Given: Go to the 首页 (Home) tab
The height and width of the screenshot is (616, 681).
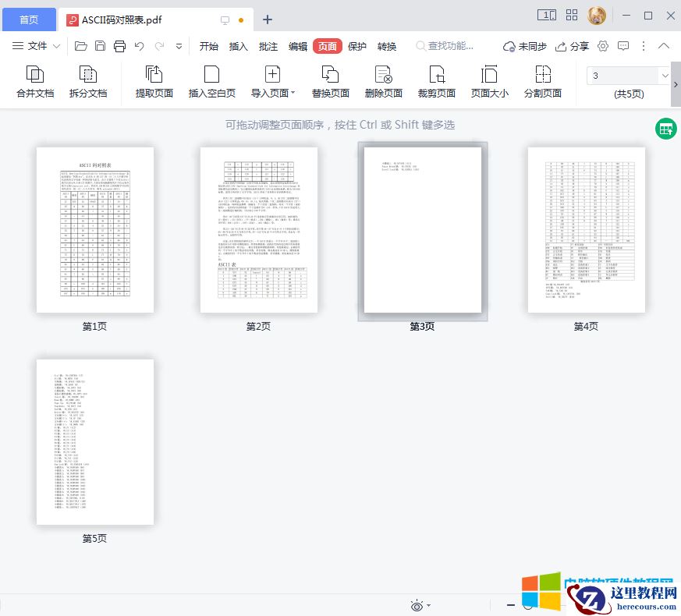Looking at the screenshot, I should tap(29, 19).
